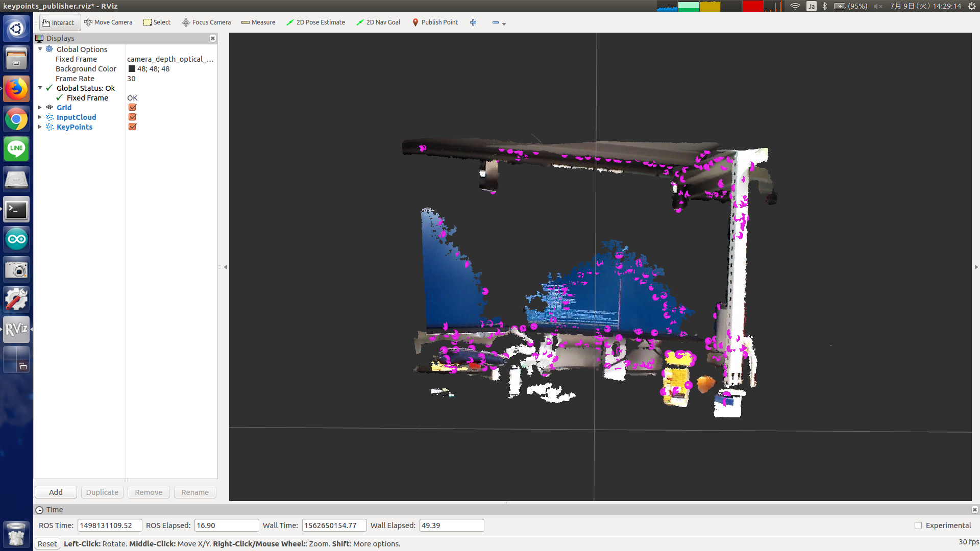
Task: Open the workspace switcher icon
Action: pyautogui.click(x=16, y=360)
